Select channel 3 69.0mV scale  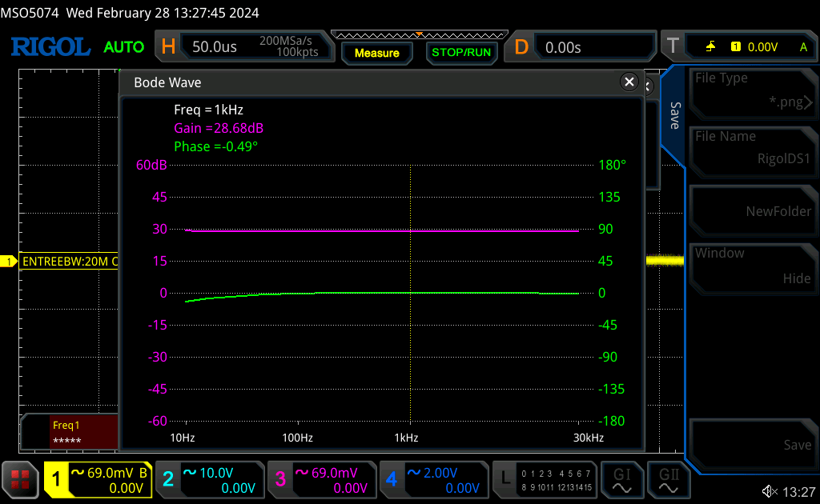coord(334,473)
